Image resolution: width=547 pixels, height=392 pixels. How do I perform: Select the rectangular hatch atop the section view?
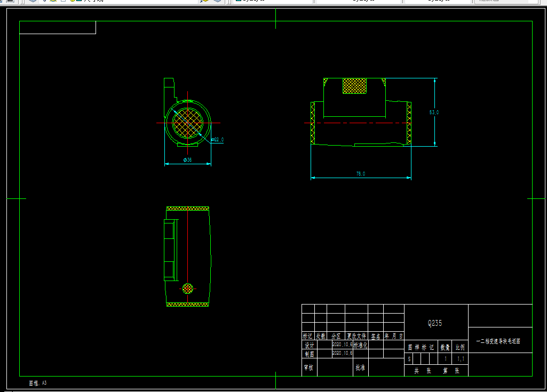355,86
